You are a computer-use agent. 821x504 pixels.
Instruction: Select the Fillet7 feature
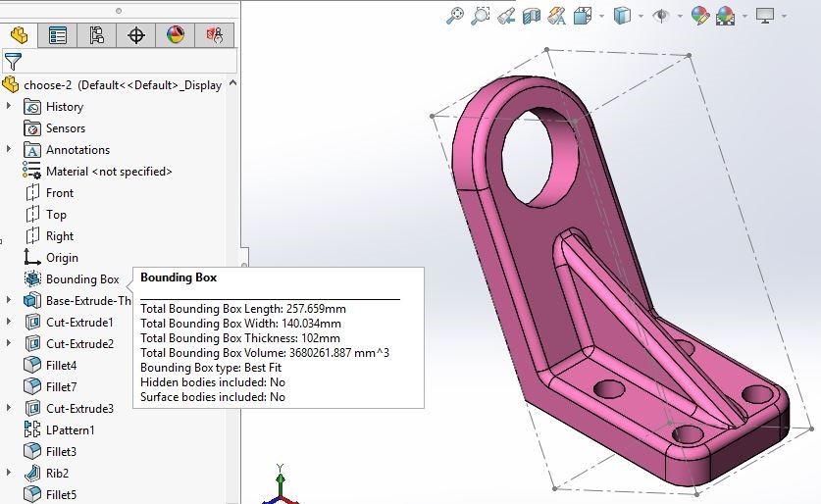[x=50, y=386]
